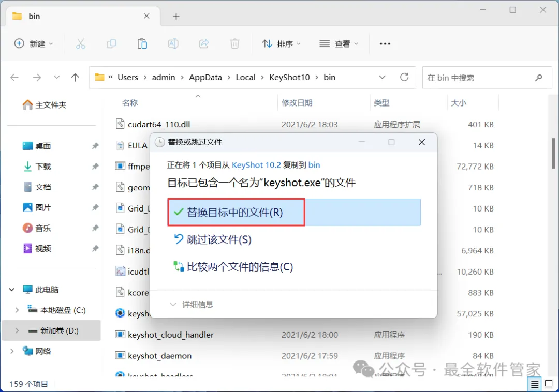
Task: Open the View (查看) dropdown
Action: 339,44
